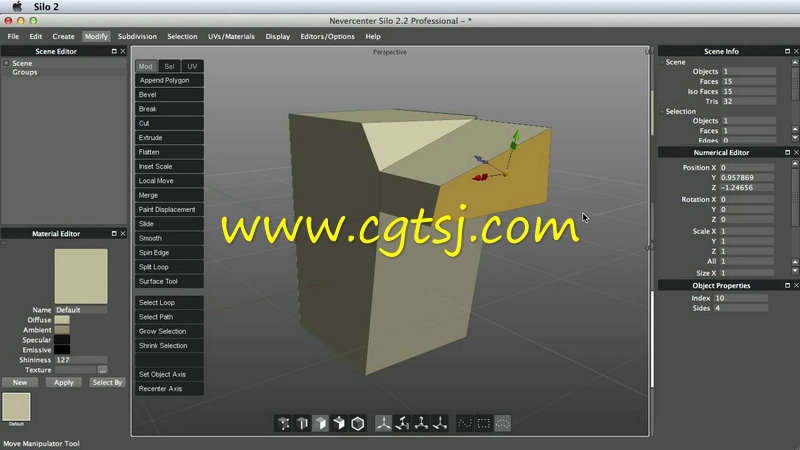The height and width of the screenshot is (450, 800).
Task: Click Apply in Material Editor
Action: tap(64, 382)
